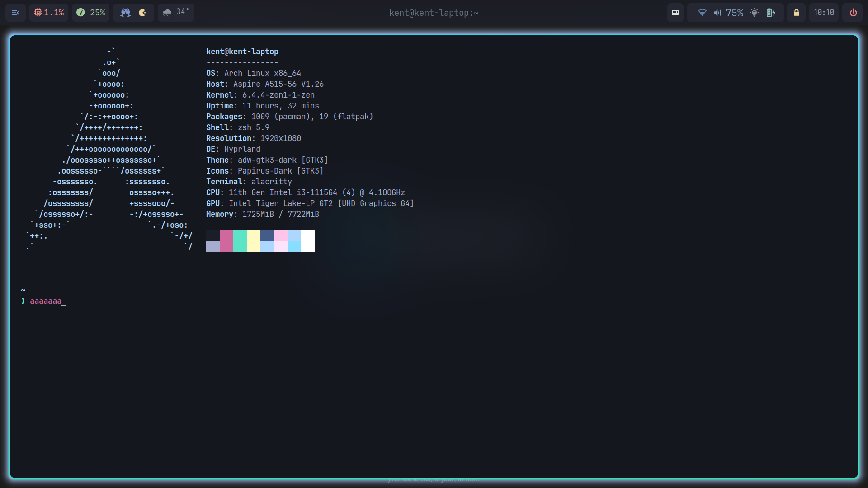
Task: Click the charging battery indicator
Action: [x=771, y=13]
